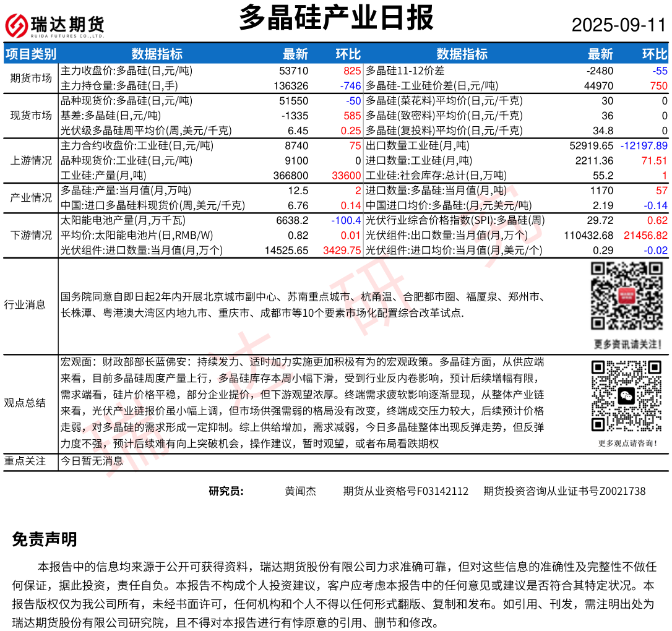Click the 重点关注 row label
The width and height of the screenshot is (672, 631).
click(x=25, y=461)
